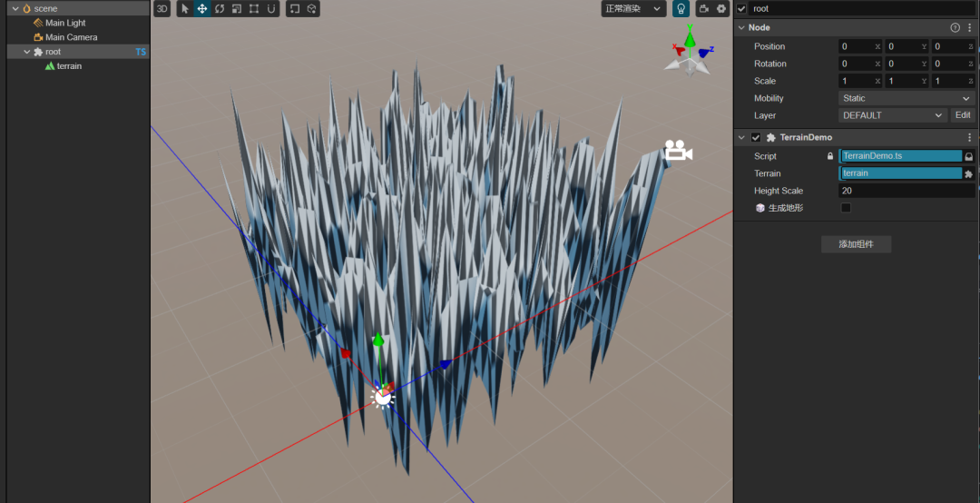Open the Mobility Static dropdown

coord(906,98)
